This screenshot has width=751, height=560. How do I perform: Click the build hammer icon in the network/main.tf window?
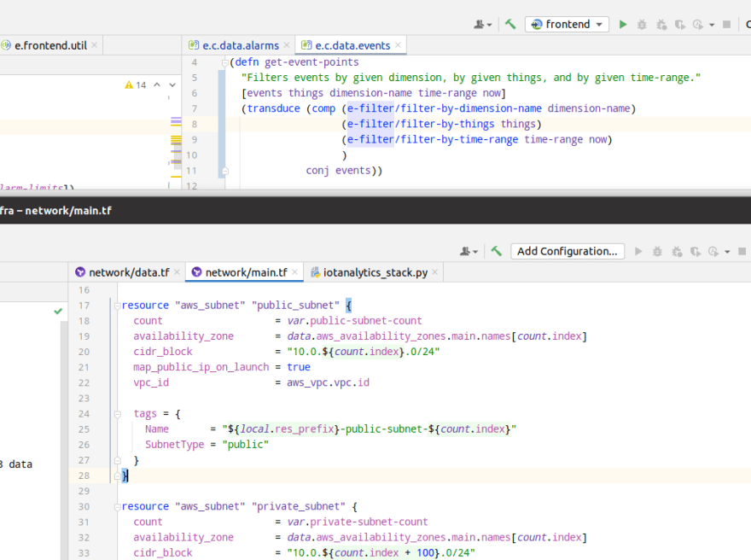496,251
